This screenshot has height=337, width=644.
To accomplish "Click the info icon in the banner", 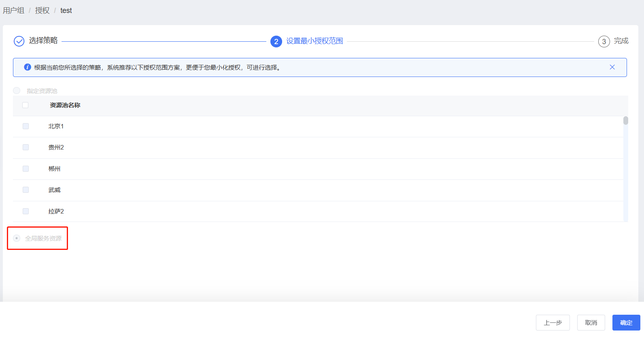I will click(28, 67).
